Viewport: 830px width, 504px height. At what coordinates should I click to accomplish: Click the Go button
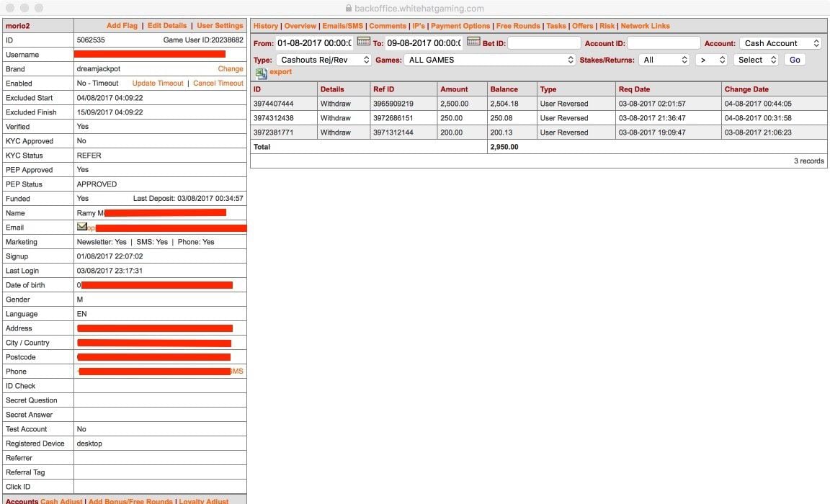click(795, 60)
